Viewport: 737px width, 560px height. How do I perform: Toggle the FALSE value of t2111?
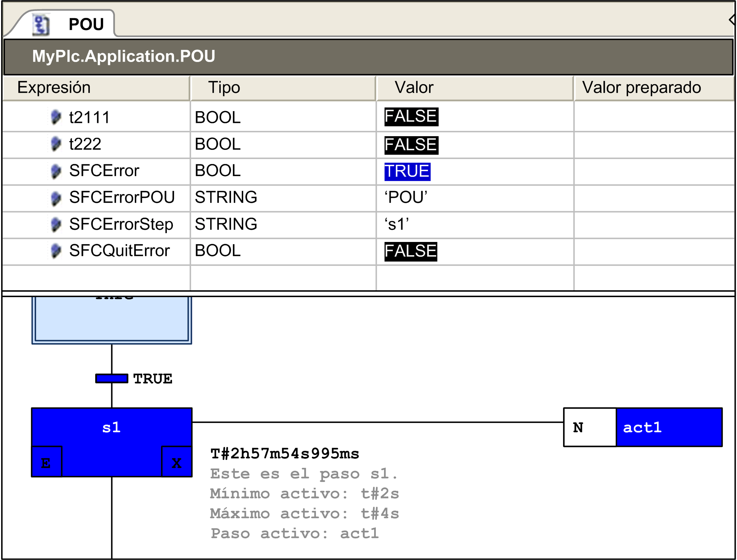[x=411, y=117]
